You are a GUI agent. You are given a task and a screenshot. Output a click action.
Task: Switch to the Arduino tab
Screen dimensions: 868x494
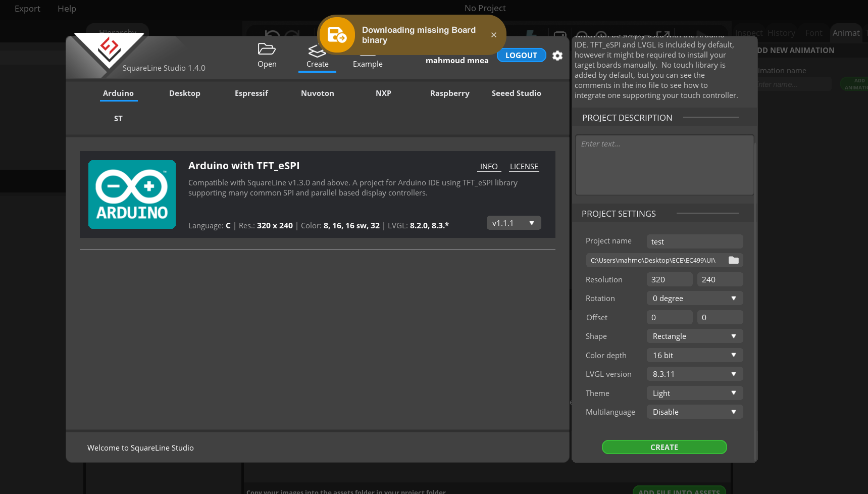tap(118, 93)
